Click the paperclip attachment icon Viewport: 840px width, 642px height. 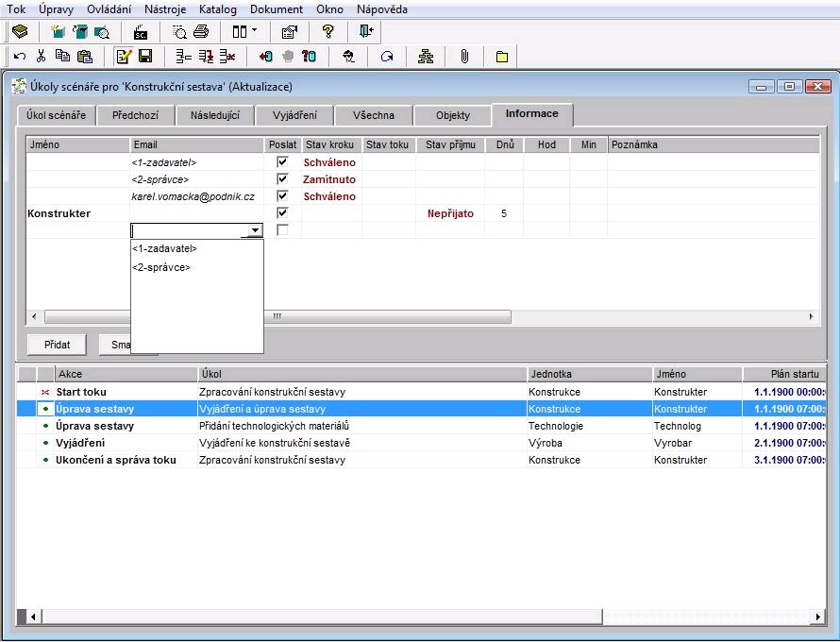coord(464,57)
